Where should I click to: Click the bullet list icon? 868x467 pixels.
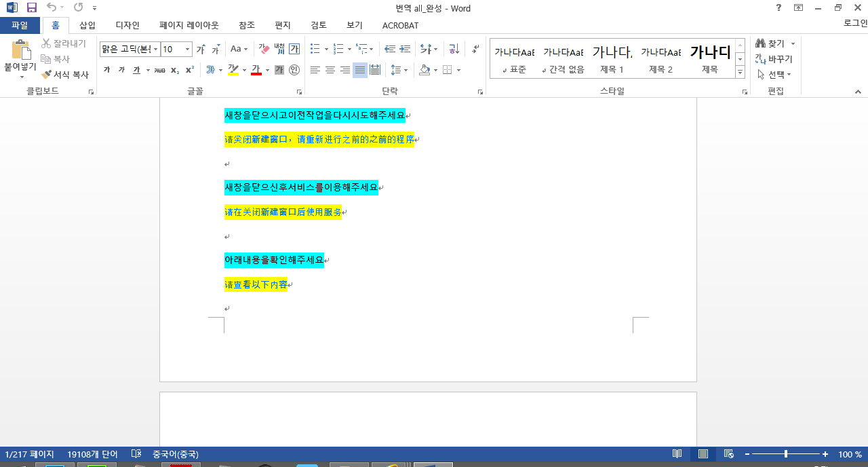(315, 49)
